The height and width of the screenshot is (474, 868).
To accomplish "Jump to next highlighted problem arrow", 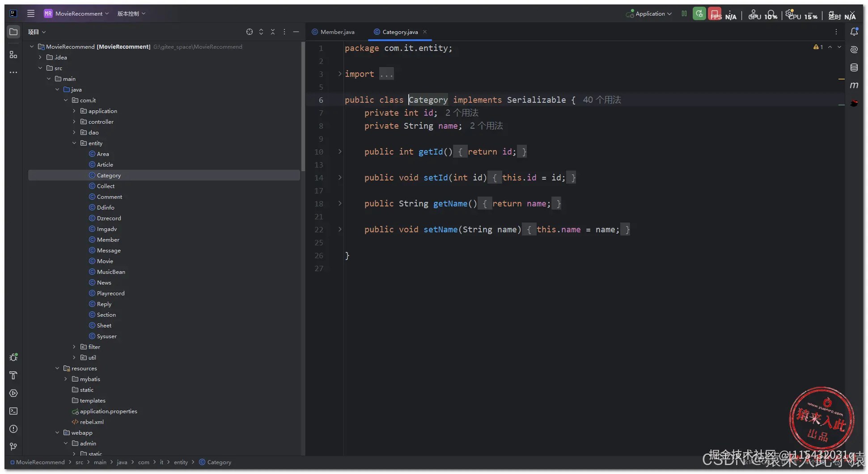I will pyautogui.click(x=839, y=47).
